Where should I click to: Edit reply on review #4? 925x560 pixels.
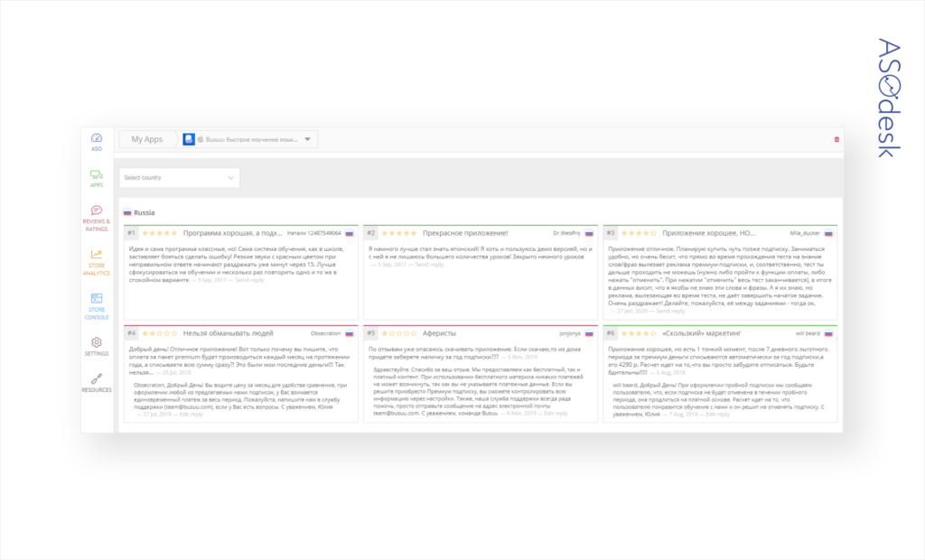click(191, 415)
